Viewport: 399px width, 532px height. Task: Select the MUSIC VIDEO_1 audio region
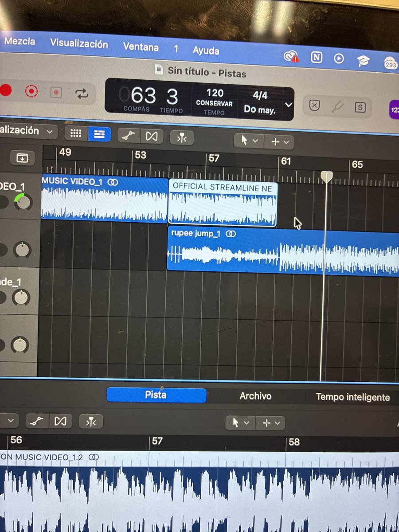click(105, 198)
